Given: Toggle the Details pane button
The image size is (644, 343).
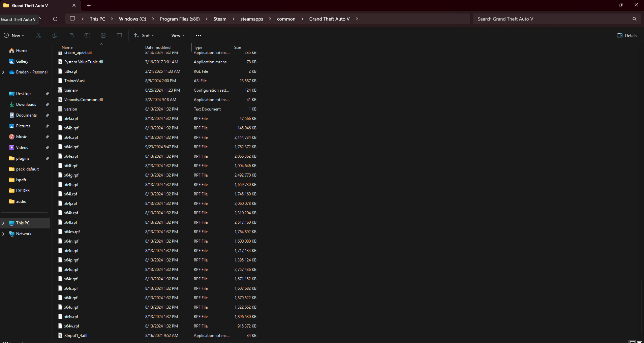Looking at the screenshot, I should (627, 35).
